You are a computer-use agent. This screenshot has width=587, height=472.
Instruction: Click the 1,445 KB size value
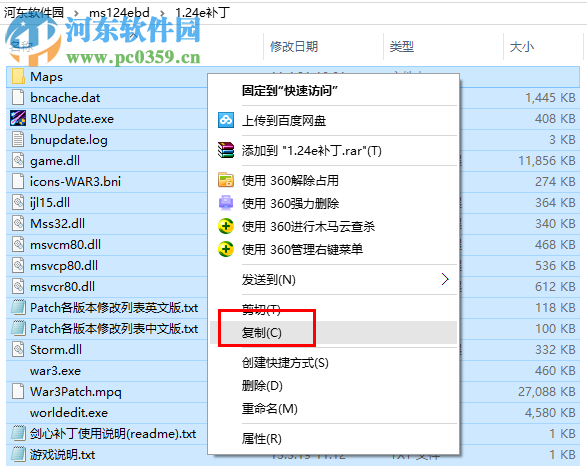[x=550, y=98]
